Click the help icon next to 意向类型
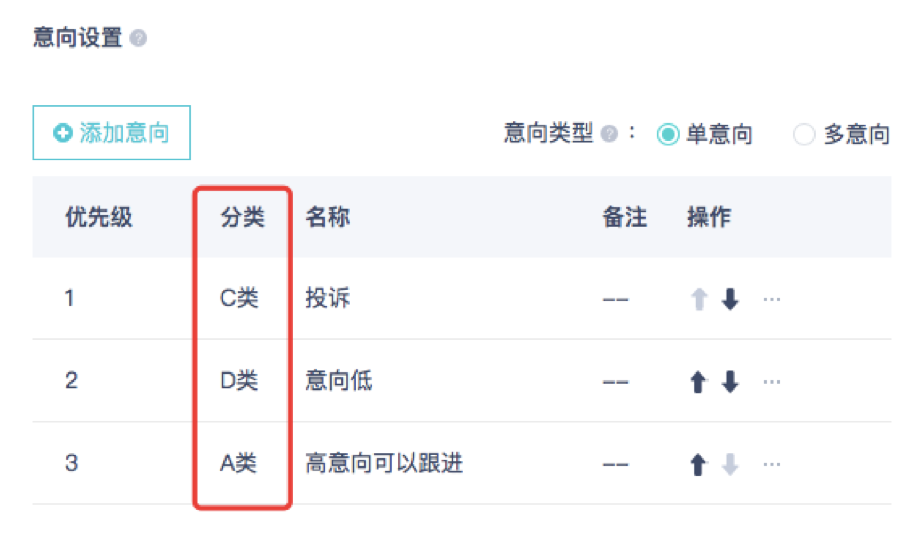The height and width of the screenshot is (560, 924). click(609, 134)
